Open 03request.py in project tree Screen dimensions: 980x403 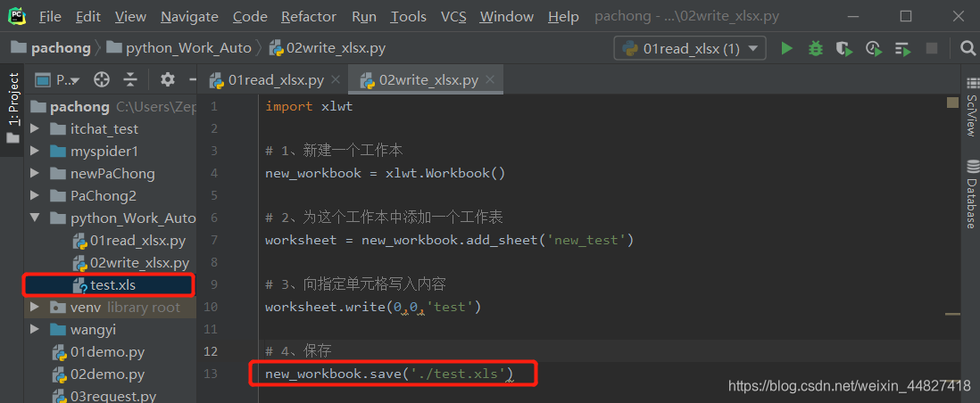click(113, 396)
